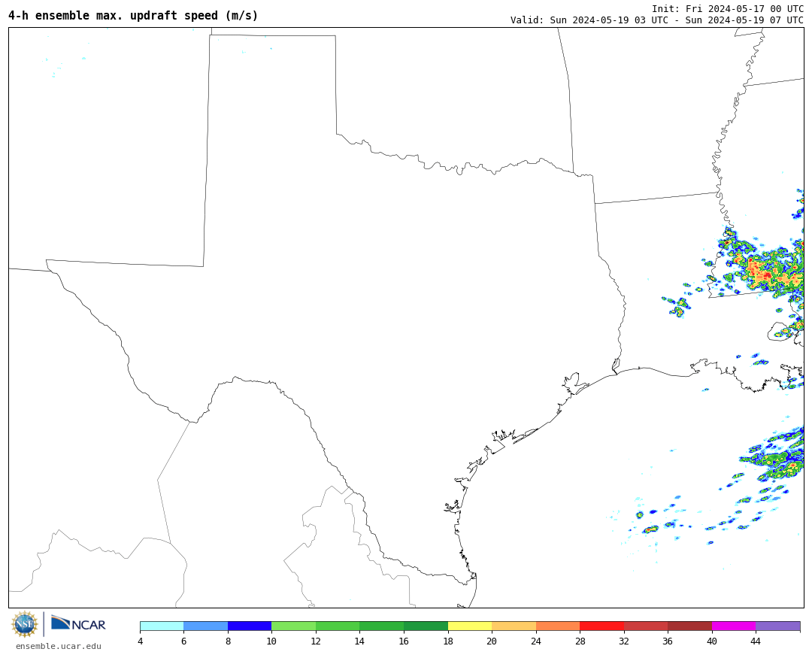Click the colorbar tick label 4
This screenshot has width=812, height=655.
141,641
